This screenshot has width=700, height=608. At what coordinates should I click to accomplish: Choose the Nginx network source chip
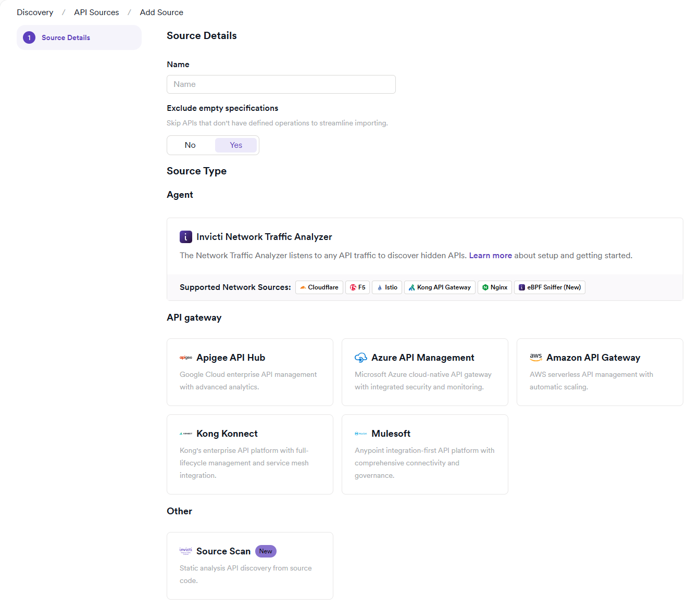494,287
